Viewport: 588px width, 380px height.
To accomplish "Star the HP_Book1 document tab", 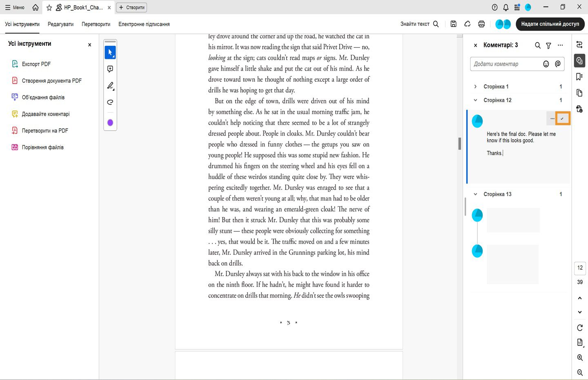I will coord(49,7).
